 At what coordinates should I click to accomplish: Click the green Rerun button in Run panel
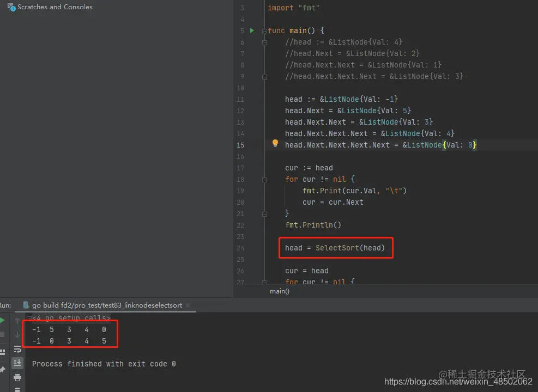pos(2,320)
